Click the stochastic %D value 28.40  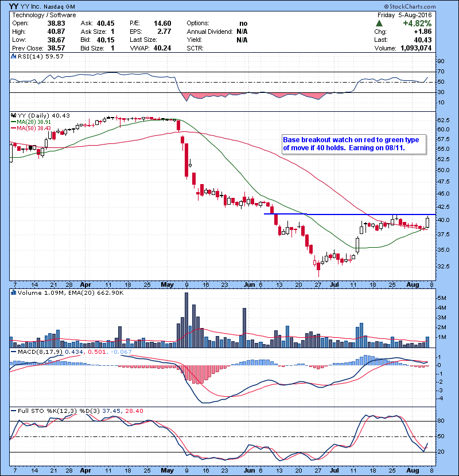click(x=134, y=411)
